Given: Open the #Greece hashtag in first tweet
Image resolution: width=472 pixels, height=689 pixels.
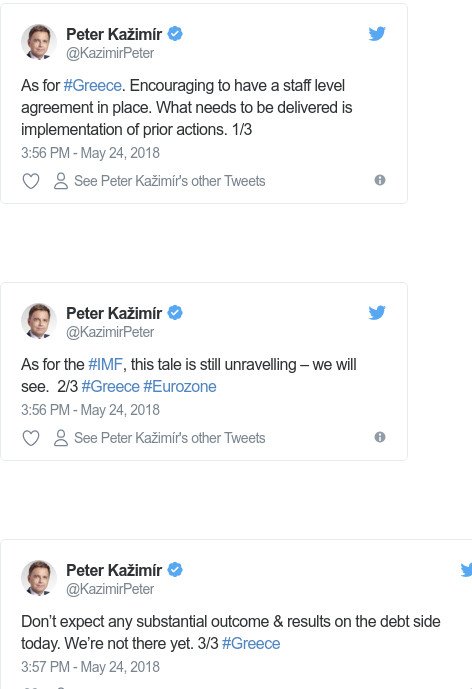Looking at the screenshot, I should coord(92,85).
